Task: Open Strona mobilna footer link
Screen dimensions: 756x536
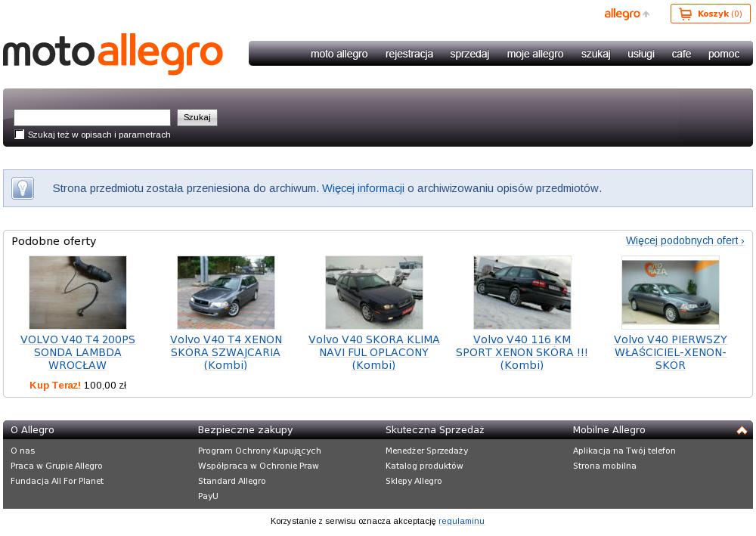Action: tap(605, 466)
